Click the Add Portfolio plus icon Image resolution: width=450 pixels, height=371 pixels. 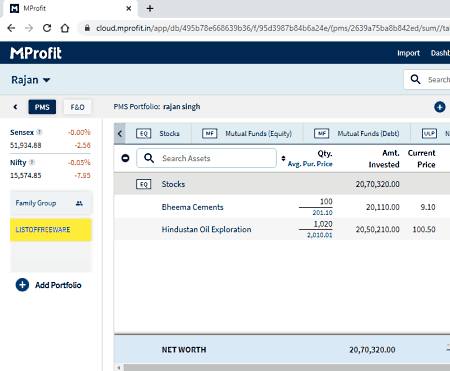coord(22,285)
